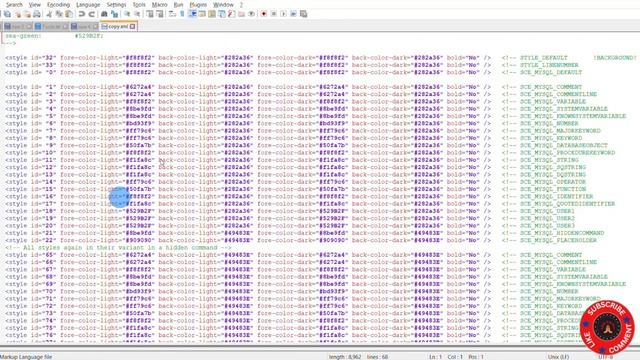The image size is (640, 360).
Task: Start macro recording with red Record icon
Action: pyautogui.click(x=264, y=14)
